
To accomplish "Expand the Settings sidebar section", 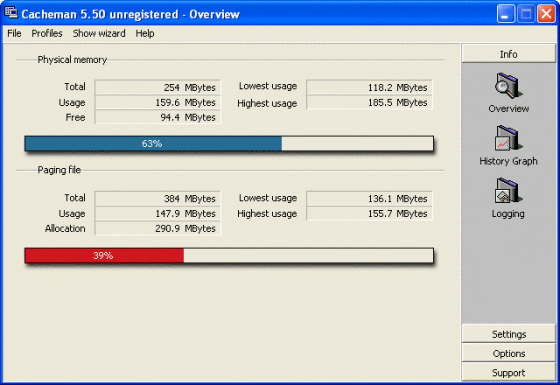I will (x=508, y=334).
